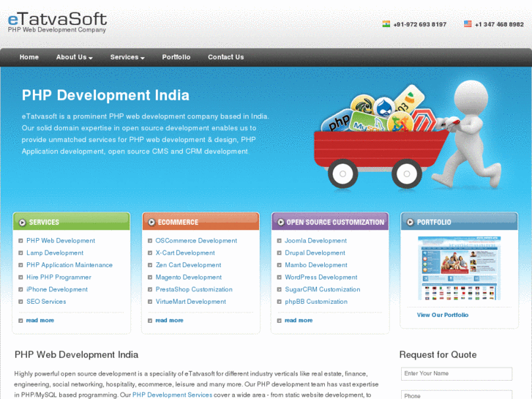Click read more bullet under Ecommerce

coord(150,321)
